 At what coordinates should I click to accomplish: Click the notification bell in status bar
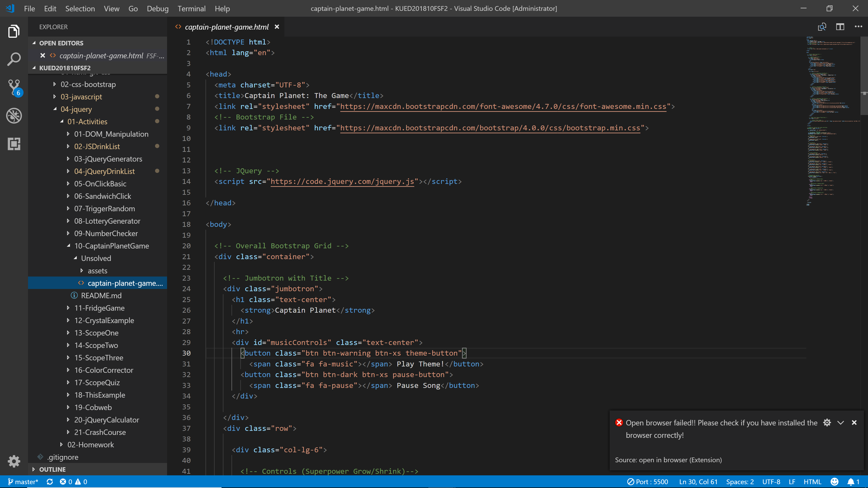pyautogui.click(x=851, y=482)
